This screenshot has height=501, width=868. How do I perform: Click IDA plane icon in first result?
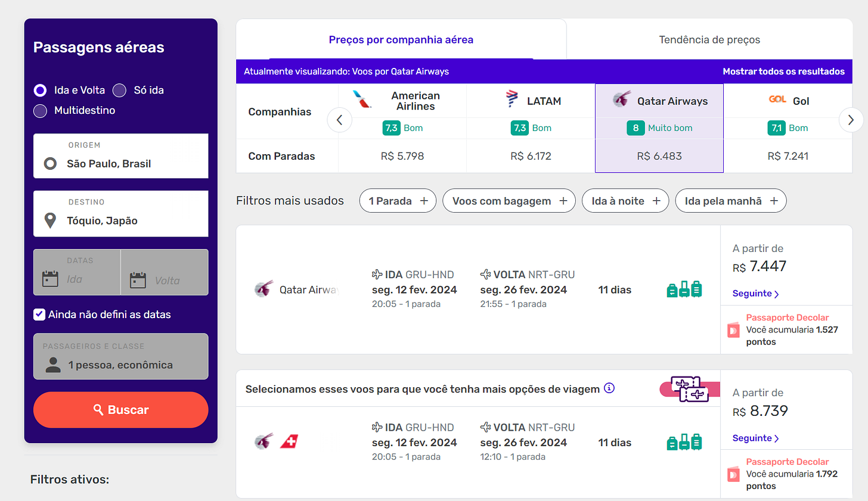point(377,275)
